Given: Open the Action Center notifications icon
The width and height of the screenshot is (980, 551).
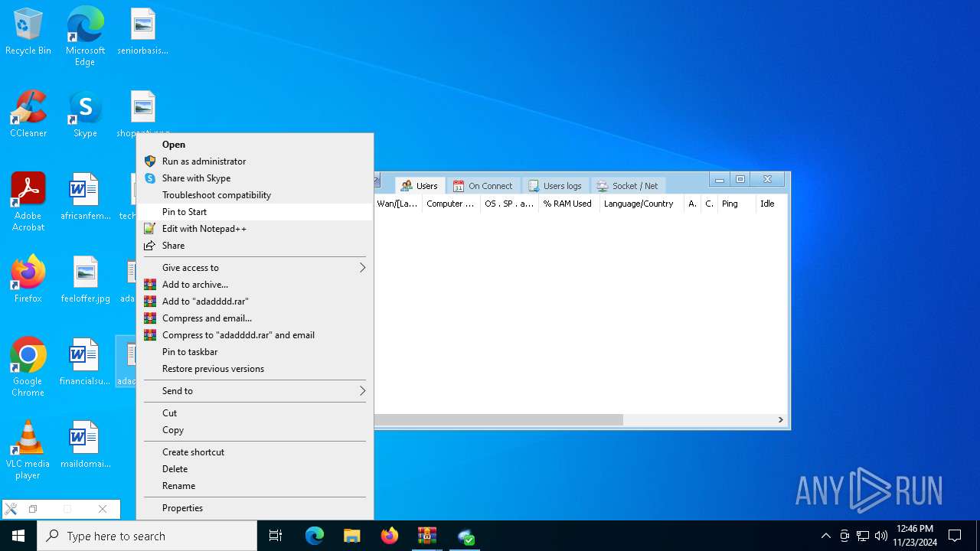Looking at the screenshot, I should point(955,536).
